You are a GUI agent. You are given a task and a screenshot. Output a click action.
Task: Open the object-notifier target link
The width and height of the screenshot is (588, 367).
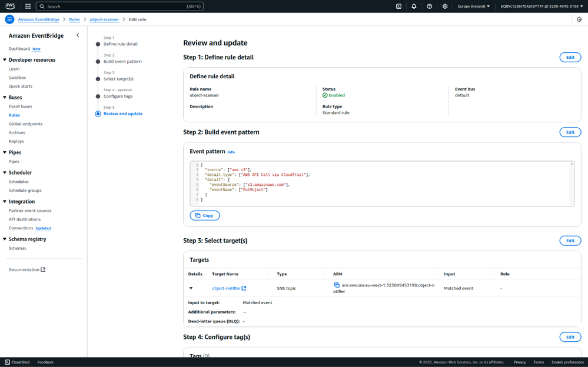226,288
